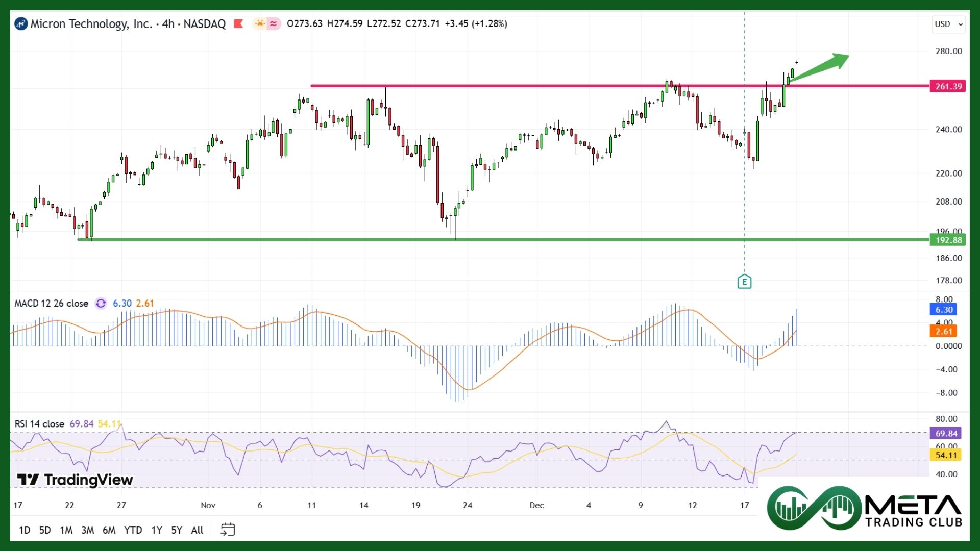Screen dimensions: 980x551
Task: Click the Micron Technology symbol logo
Action: (x=21, y=24)
